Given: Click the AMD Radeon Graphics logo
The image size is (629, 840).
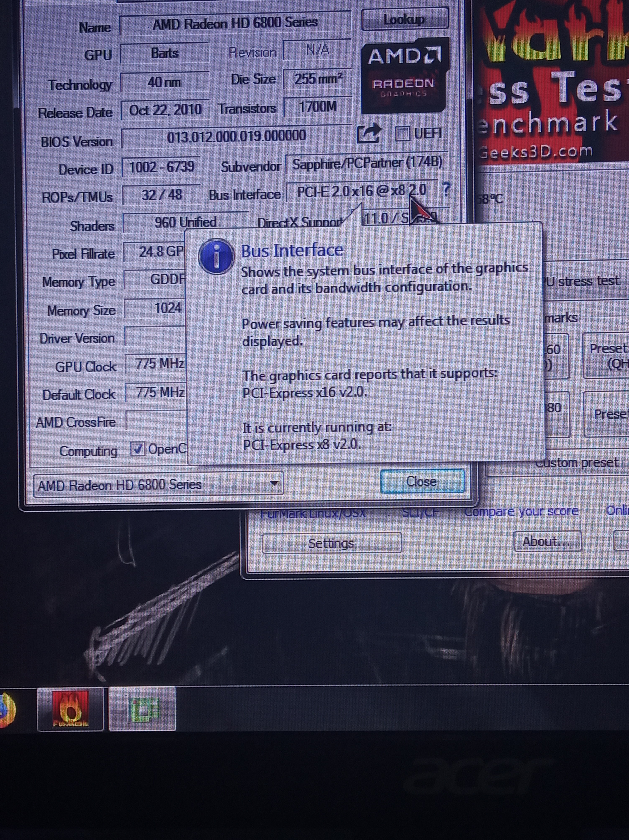Looking at the screenshot, I should pyautogui.click(x=405, y=76).
